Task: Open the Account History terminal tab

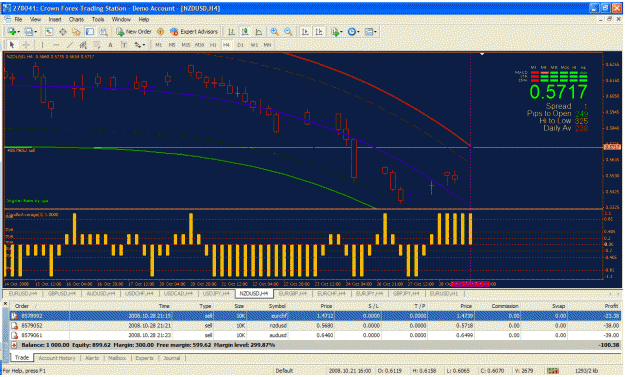Action: [x=57, y=358]
